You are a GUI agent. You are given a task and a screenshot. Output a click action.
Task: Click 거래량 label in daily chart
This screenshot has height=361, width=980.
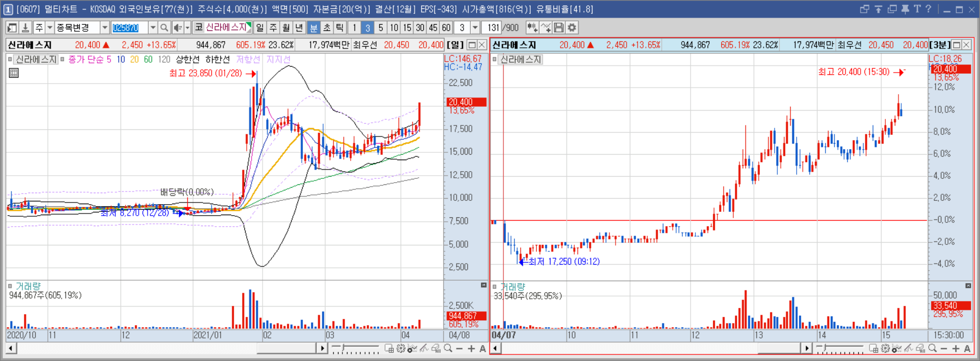pos(28,286)
